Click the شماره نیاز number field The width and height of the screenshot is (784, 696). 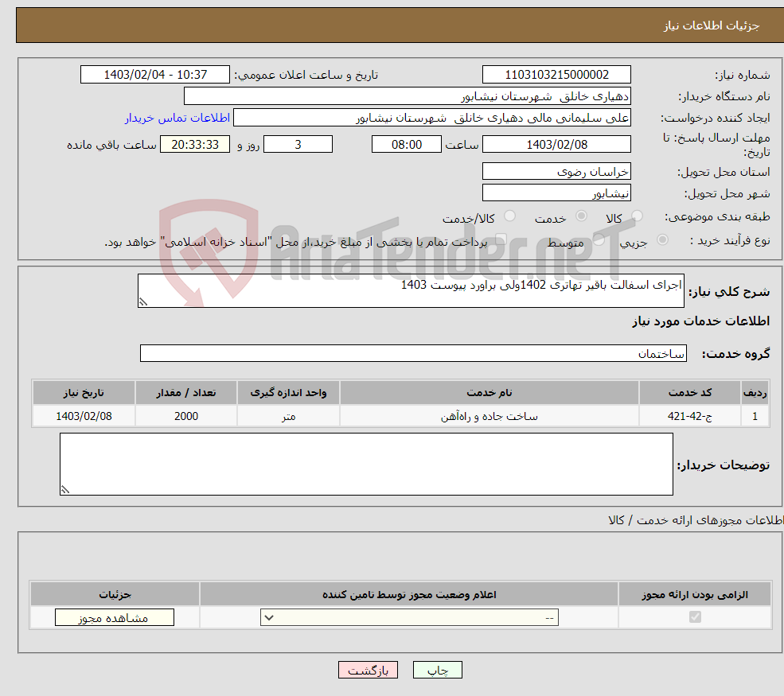(x=556, y=75)
